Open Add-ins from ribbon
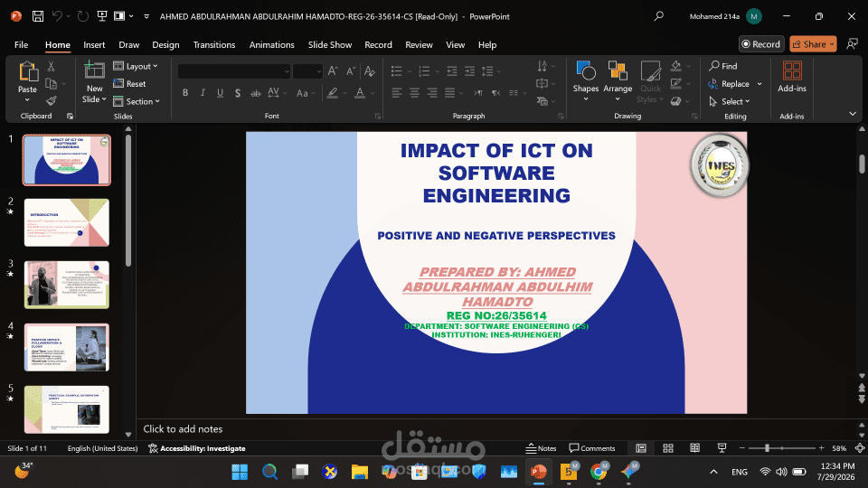The image size is (868, 488). (792, 77)
